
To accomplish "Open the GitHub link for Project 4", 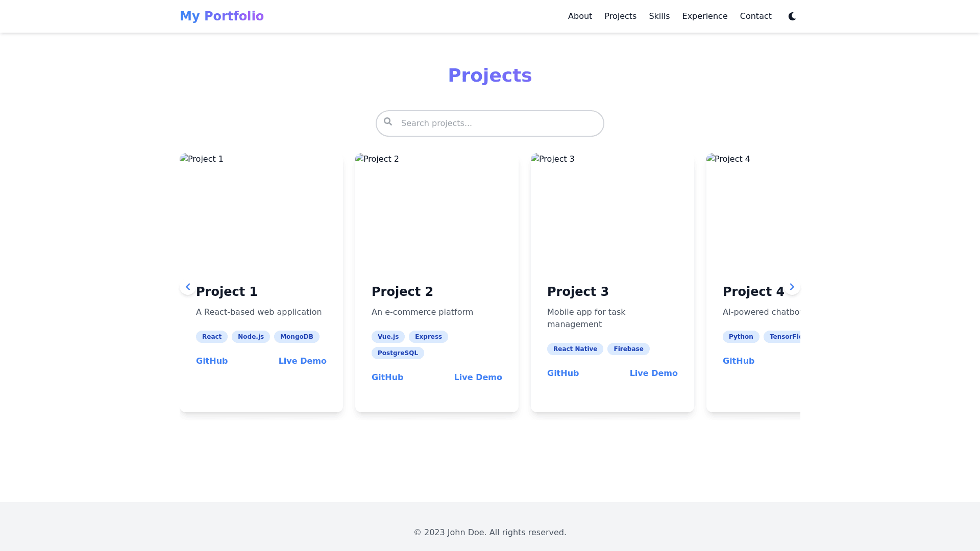I will coord(738,361).
